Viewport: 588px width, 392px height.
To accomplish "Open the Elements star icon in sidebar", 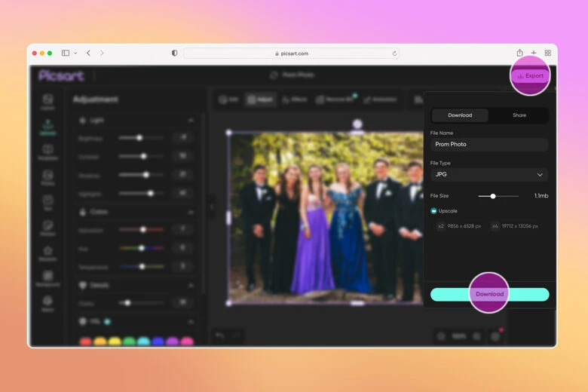I will coord(47,253).
